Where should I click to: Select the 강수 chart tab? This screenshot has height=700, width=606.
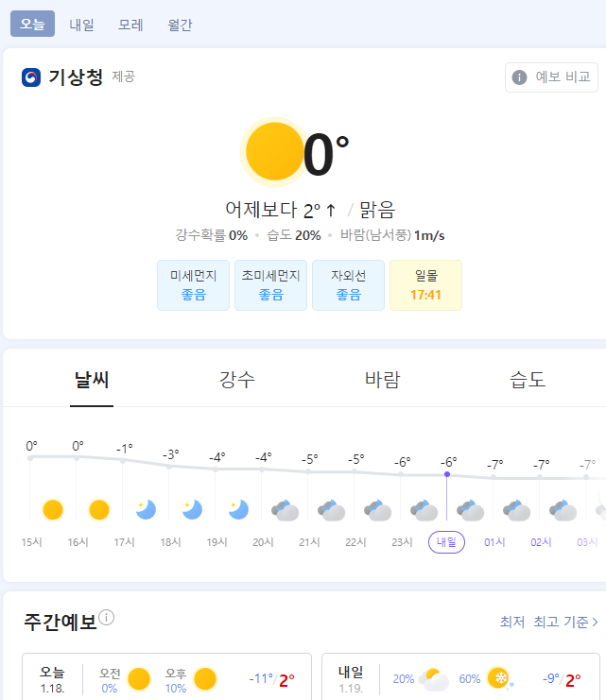point(236,381)
